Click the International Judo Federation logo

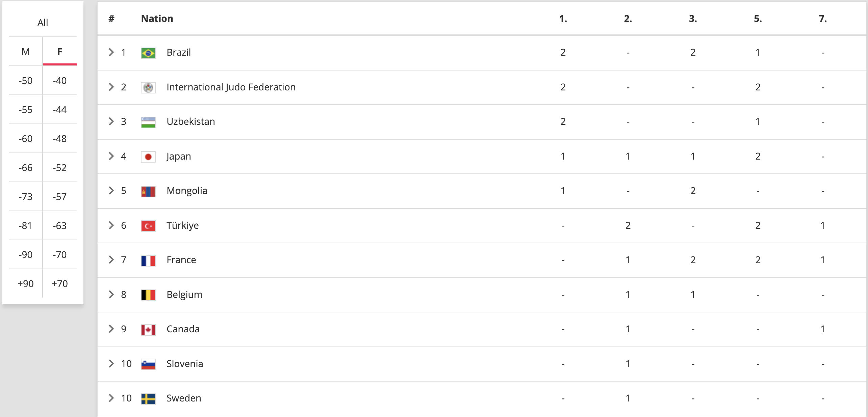point(148,88)
